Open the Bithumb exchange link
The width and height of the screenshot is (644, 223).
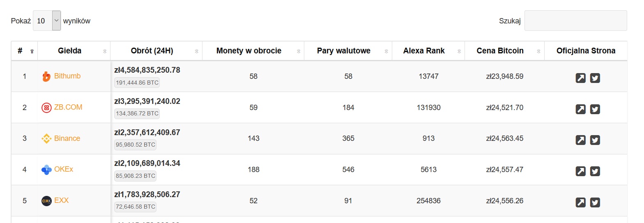[67, 76]
